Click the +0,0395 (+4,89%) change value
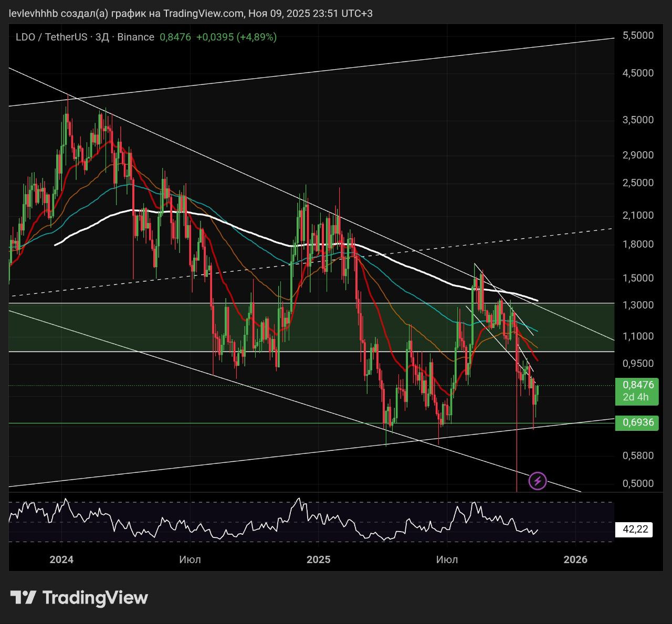 tap(236, 37)
